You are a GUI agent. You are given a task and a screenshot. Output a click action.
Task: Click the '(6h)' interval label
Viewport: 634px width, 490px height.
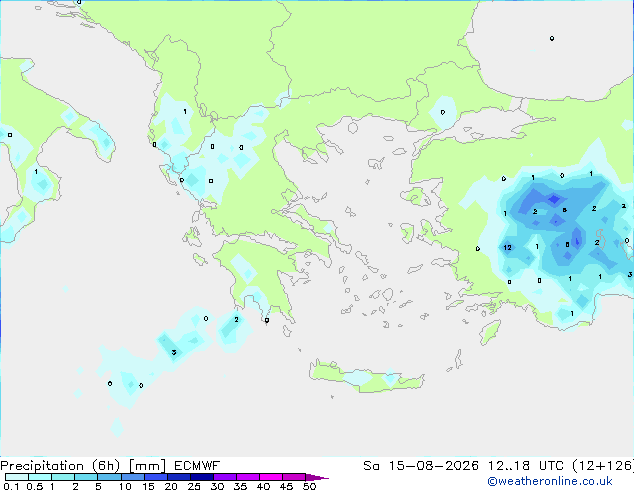(x=106, y=466)
